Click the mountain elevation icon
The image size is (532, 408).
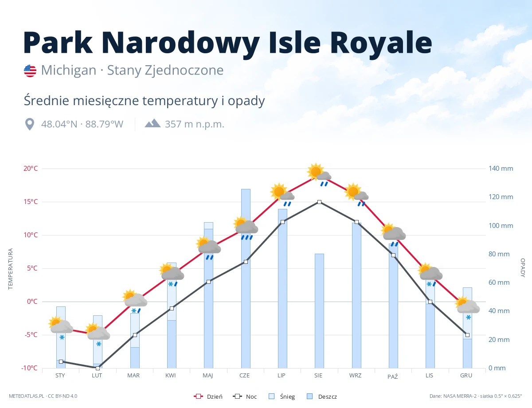tap(153, 123)
